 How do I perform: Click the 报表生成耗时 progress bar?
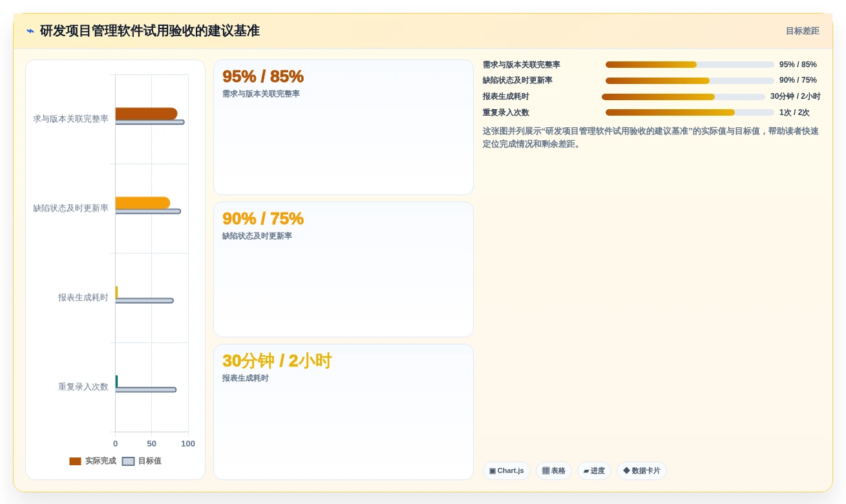tap(683, 97)
